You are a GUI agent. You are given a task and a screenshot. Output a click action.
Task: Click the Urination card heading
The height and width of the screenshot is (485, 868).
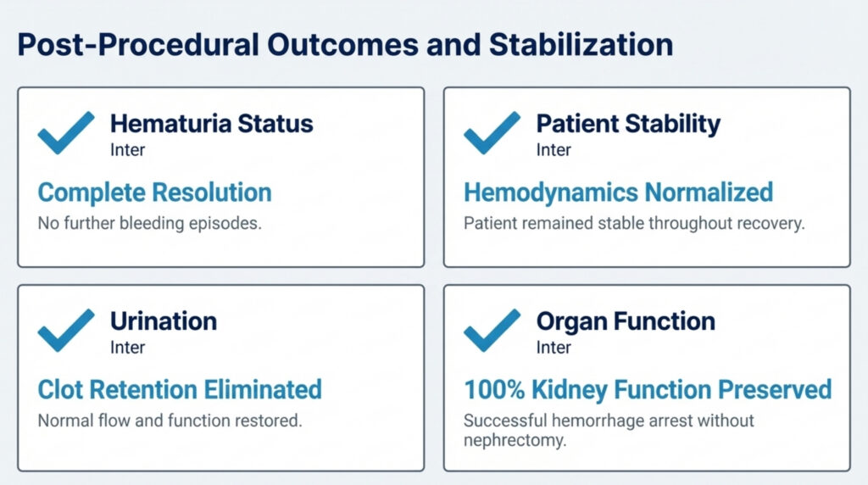(164, 321)
